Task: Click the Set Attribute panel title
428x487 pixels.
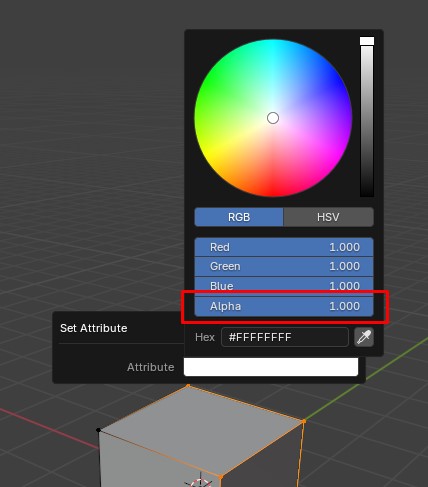Action: click(x=94, y=328)
